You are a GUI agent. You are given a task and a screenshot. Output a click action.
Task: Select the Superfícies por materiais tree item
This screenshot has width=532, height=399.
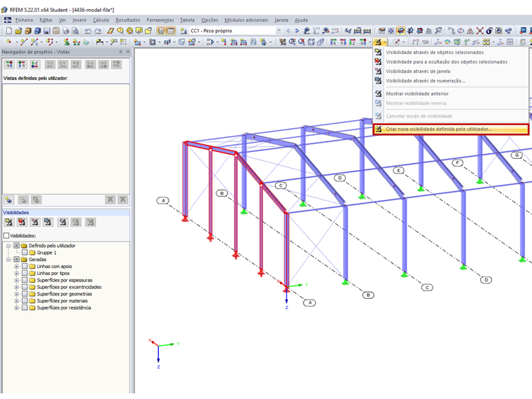click(62, 301)
